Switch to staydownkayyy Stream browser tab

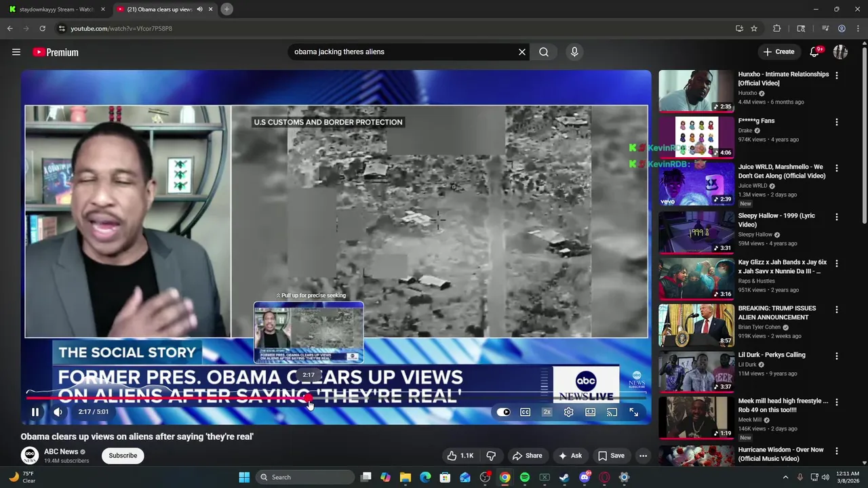(56, 9)
